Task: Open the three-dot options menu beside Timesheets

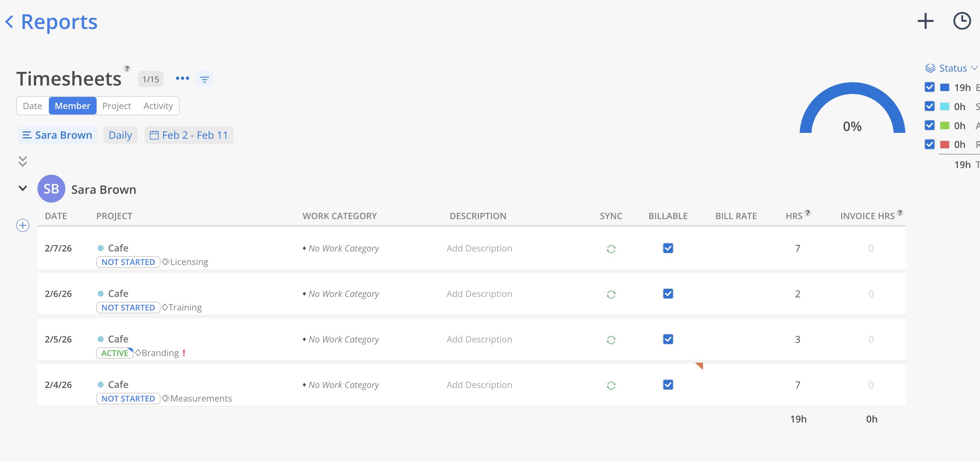Action: pyautogui.click(x=182, y=79)
